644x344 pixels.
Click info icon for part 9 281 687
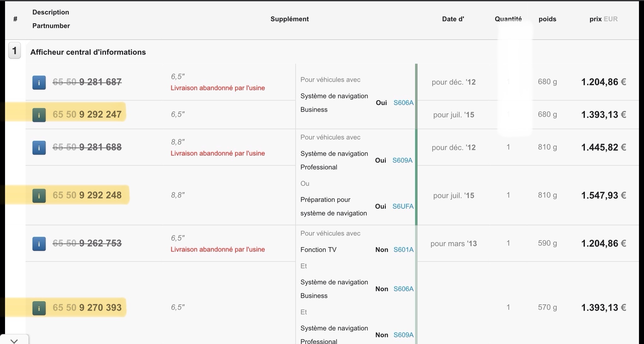39,83
